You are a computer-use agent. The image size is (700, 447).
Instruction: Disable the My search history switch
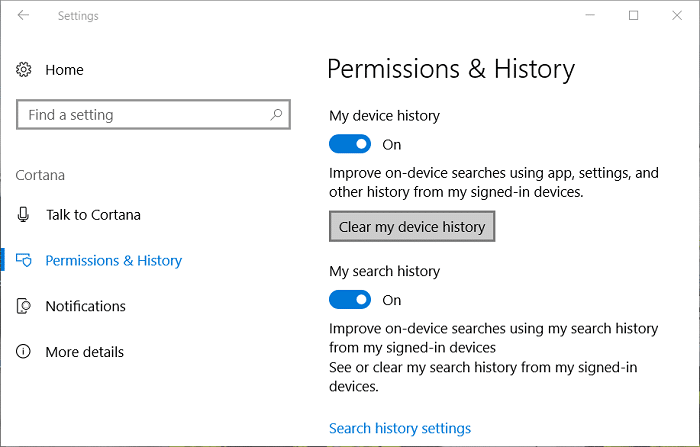pos(350,300)
